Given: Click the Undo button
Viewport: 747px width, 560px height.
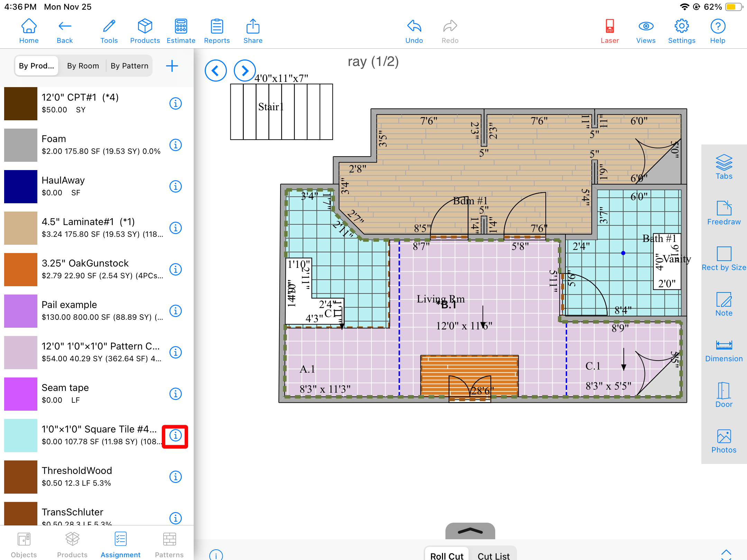Looking at the screenshot, I should (414, 31).
